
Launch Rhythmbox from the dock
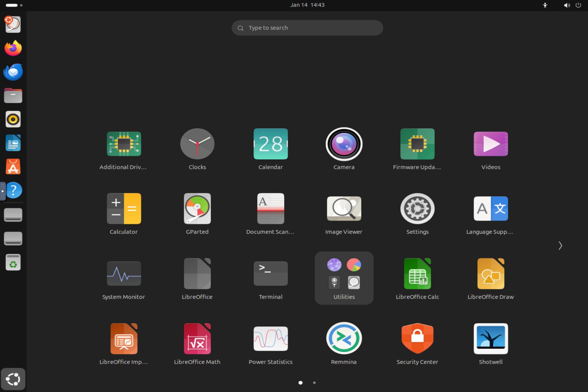coord(13,119)
